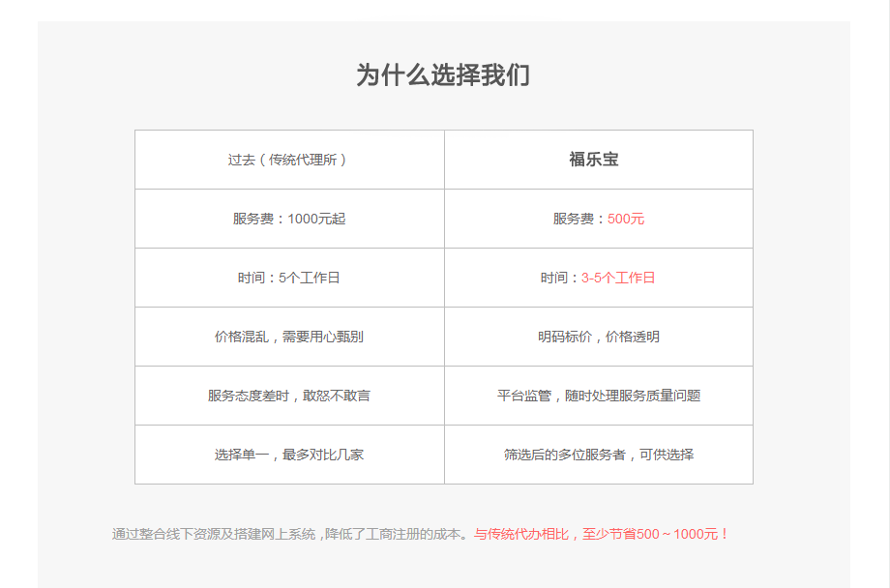
Task: Select the 服务态度差时，敢怒不敢言 cell
Action: [x=289, y=396]
